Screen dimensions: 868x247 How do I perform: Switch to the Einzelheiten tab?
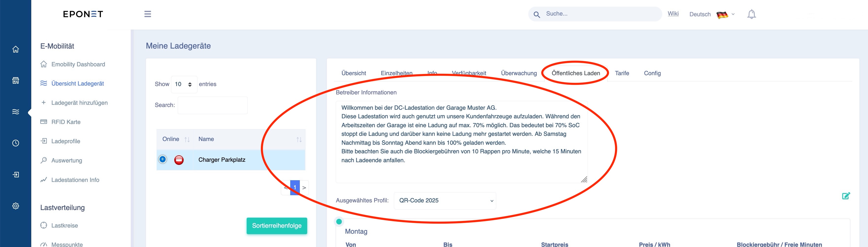point(397,73)
